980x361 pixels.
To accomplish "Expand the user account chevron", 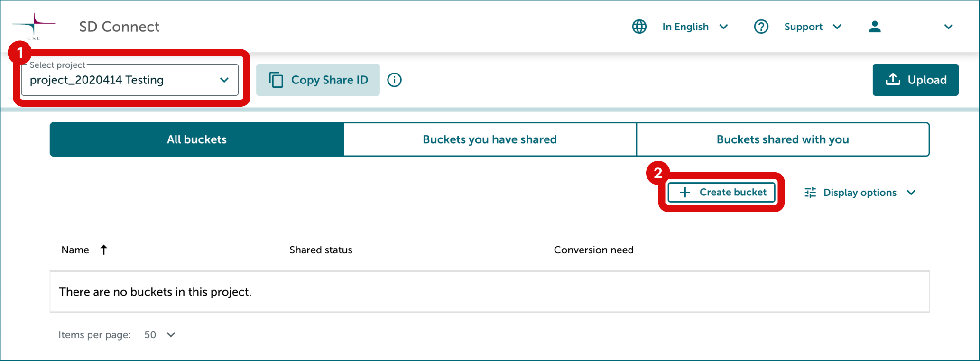I will click(948, 27).
